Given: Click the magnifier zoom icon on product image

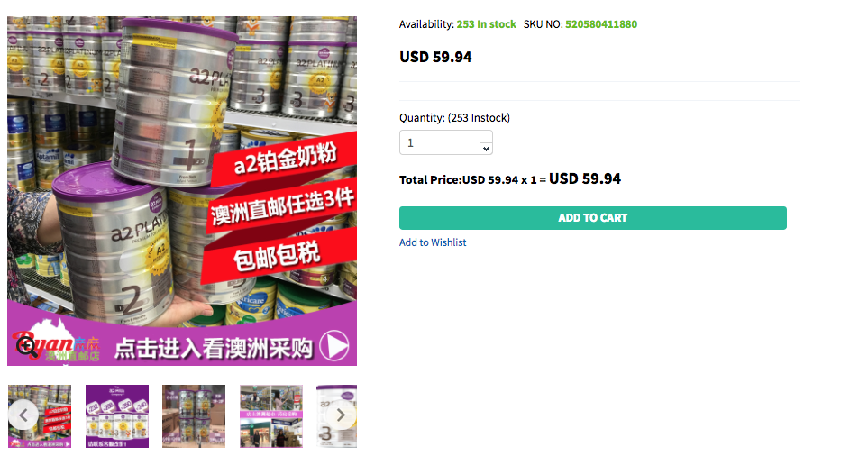Looking at the screenshot, I should (26, 345).
